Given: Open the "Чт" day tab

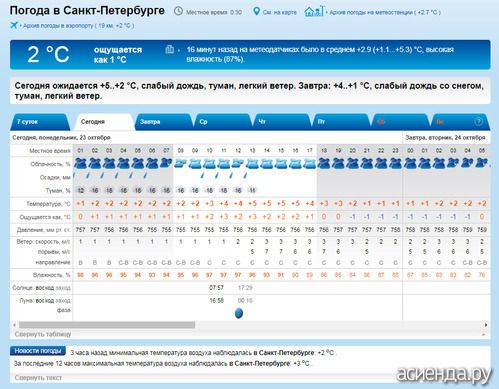Looking at the screenshot, I should coord(282,122).
